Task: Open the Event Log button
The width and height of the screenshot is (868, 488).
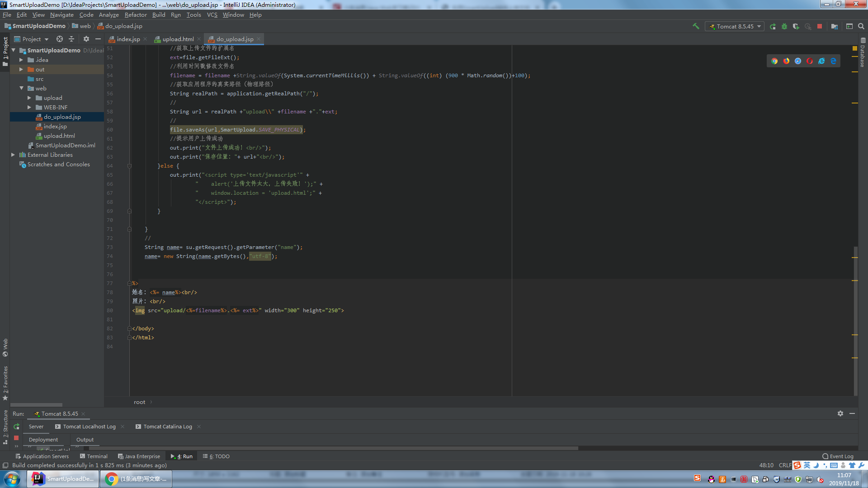Action: pos(838,456)
